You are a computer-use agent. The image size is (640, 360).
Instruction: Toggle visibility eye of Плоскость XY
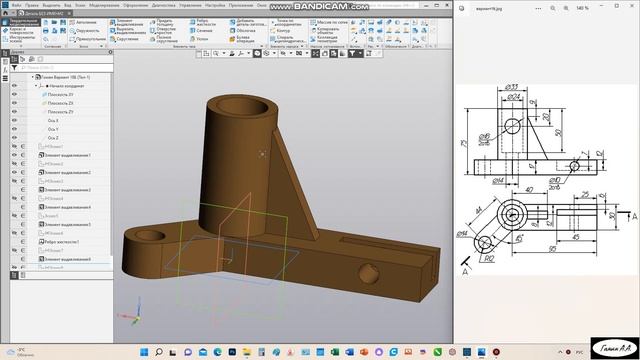pos(14,95)
